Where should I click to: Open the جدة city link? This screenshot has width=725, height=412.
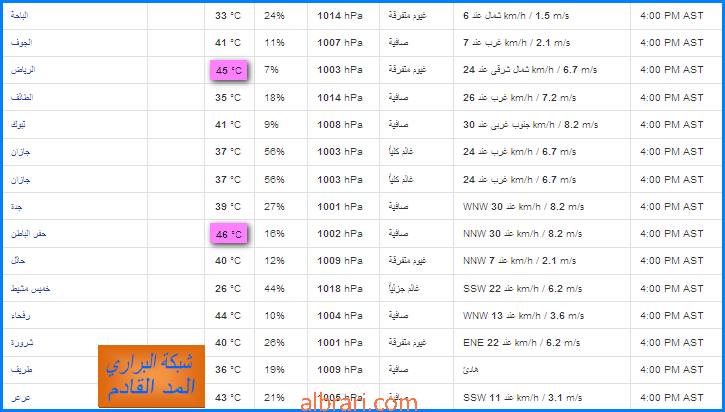[17, 206]
